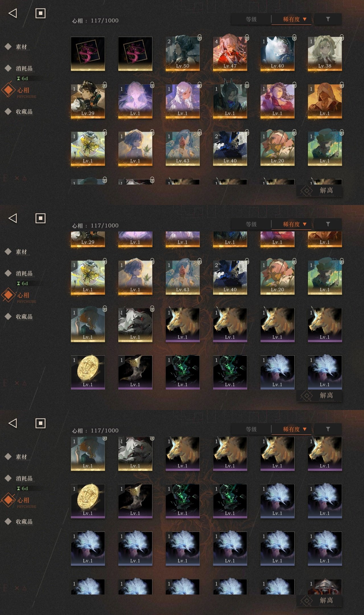
Task: Toggle lock on the Lv.50 psychube
Action: click(200, 37)
